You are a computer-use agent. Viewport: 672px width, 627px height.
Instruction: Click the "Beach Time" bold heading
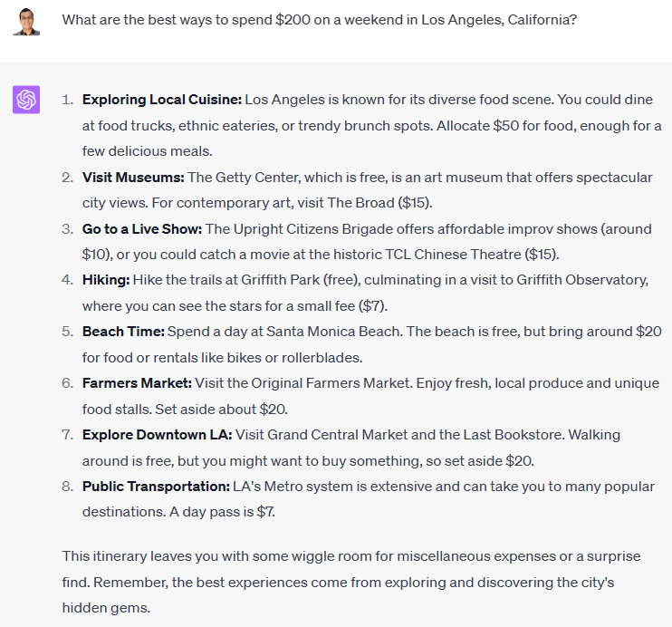pos(123,332)
